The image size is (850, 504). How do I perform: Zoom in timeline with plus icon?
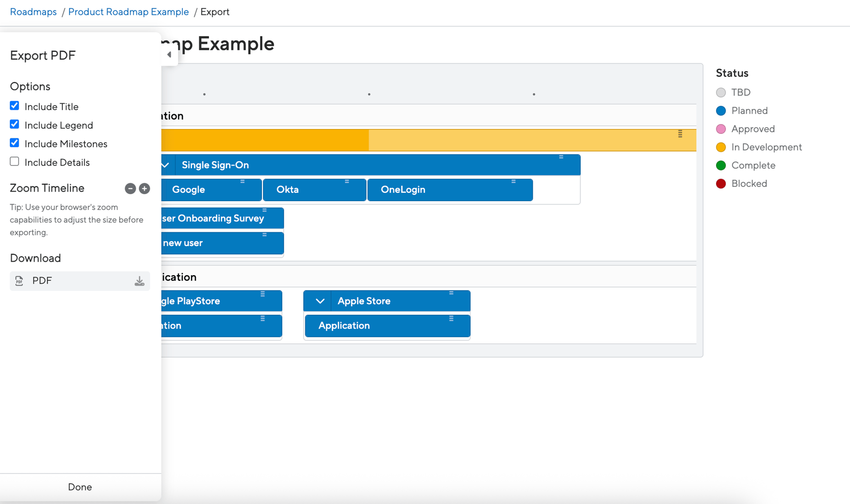pyautogui.click(x=144, y=188)
